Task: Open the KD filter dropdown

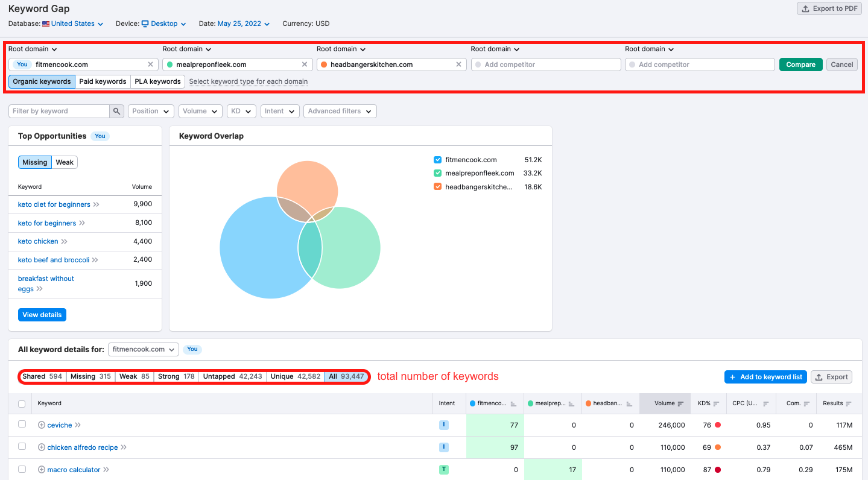Action: [241, 111]
